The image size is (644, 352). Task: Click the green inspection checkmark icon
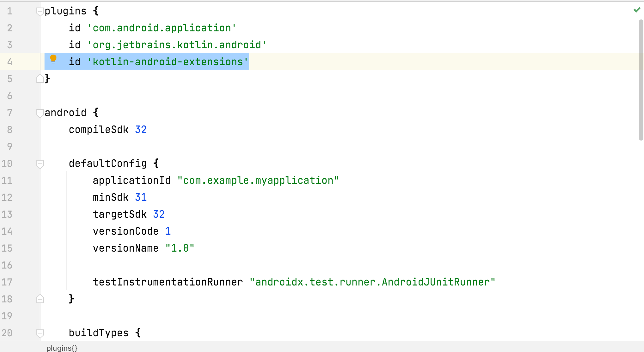(x=637, y=10)
